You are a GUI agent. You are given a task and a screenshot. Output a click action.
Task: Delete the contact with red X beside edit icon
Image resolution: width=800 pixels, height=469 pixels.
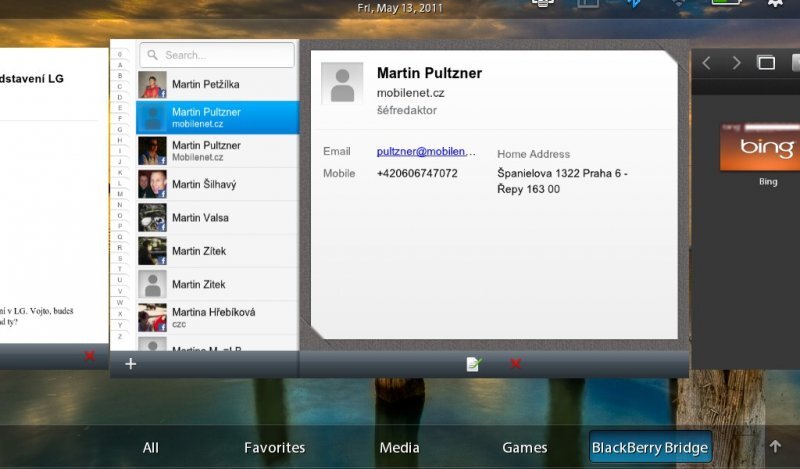coord(515,363)
